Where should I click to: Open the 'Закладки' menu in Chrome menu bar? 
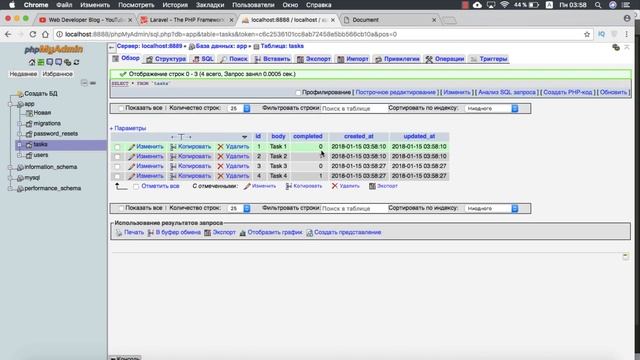click(210, 5)
